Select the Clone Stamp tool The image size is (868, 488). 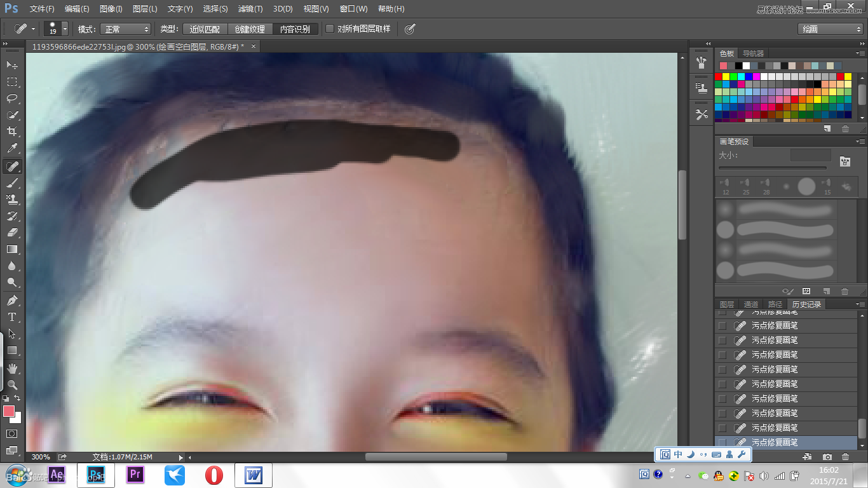13,200
